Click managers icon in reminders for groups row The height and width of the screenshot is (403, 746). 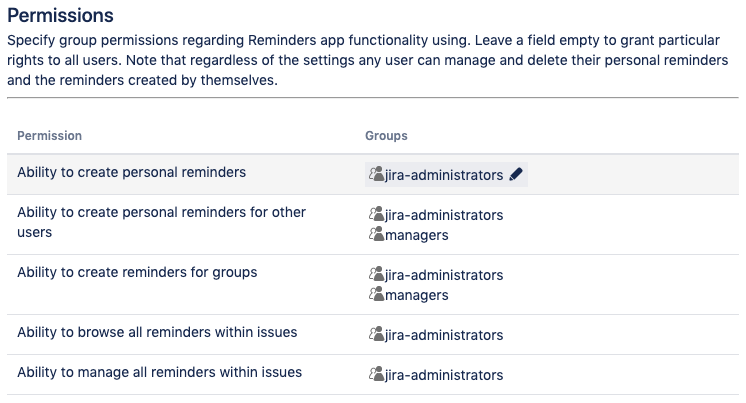point(377,295)
